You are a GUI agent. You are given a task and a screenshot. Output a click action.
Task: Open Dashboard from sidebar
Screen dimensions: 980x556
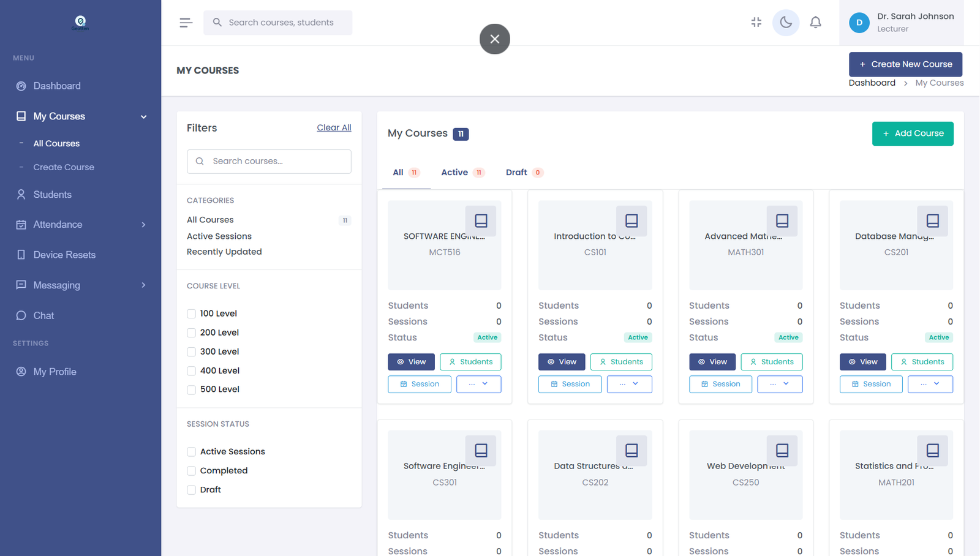(x=56, y=86)
